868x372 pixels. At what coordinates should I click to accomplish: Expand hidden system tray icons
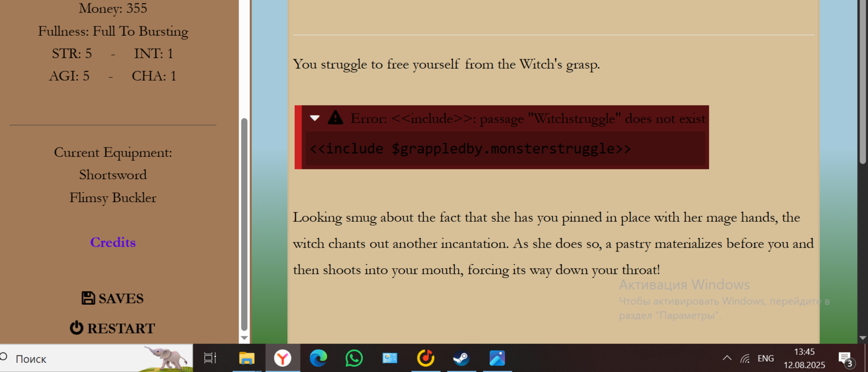point(727,358)
